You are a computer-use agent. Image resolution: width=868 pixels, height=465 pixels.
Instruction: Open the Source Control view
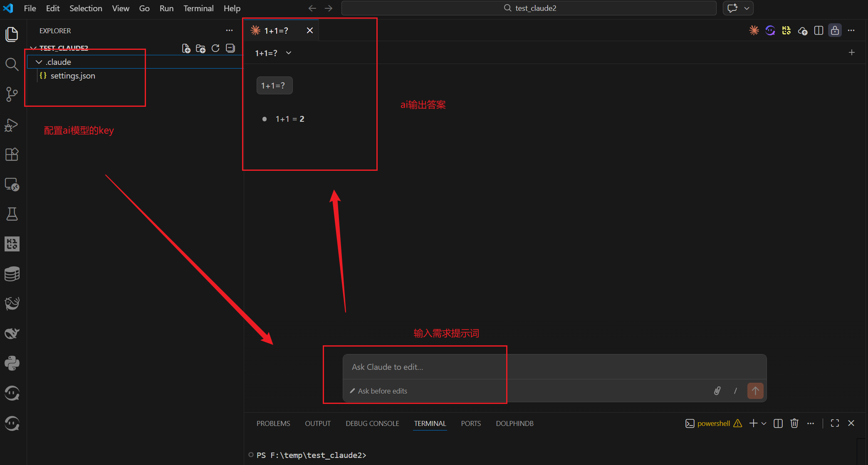click(x=12, y=94)
